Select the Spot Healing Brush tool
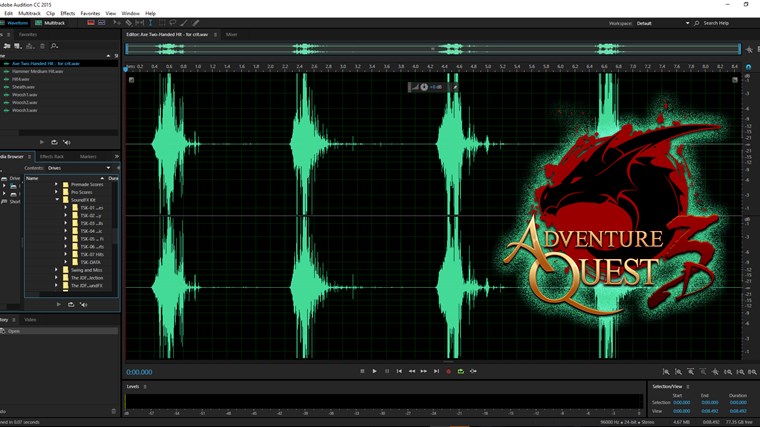The image size is (760, 427). 195,23
